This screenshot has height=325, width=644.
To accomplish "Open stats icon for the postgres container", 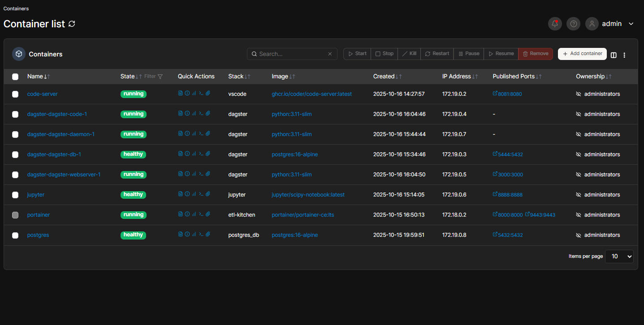I will coord(194,235).
